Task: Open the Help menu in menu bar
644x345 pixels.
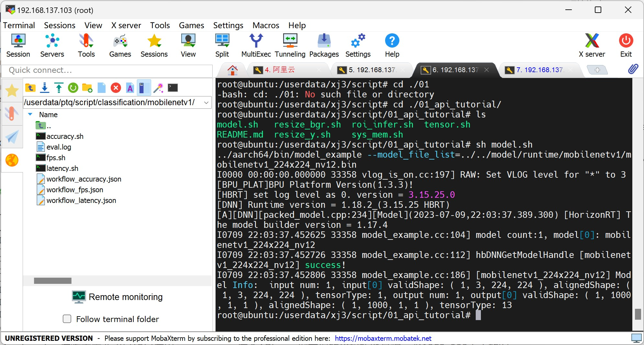Action: click(297, 25)
